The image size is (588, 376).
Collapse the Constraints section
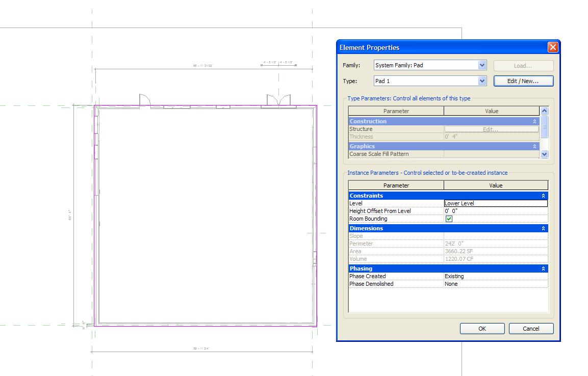tap(543, 196)
